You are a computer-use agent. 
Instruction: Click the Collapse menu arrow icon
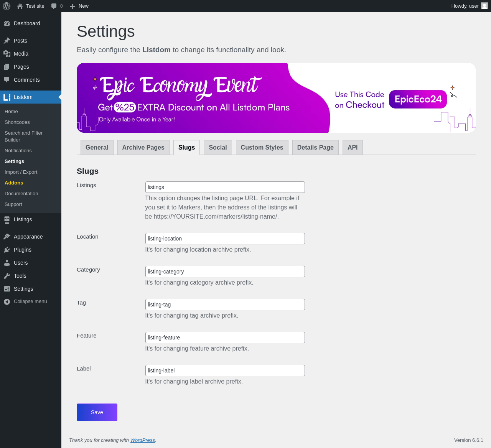[x=7, y=302]
